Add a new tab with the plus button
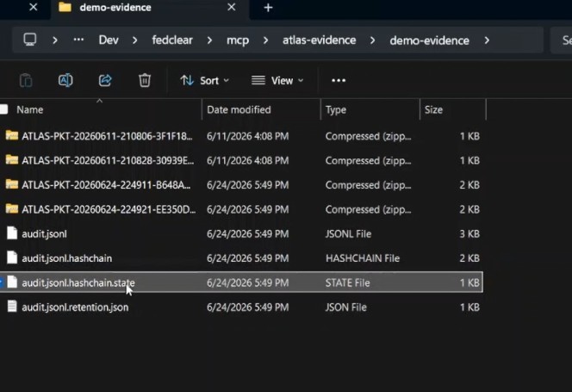The width and height of the screenshot is (572, 392). [268, 7]
